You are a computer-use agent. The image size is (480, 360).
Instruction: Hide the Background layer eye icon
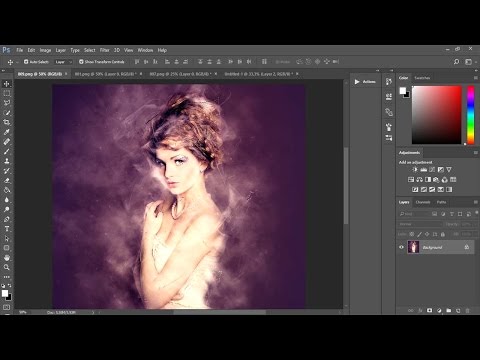click(401, 247)
